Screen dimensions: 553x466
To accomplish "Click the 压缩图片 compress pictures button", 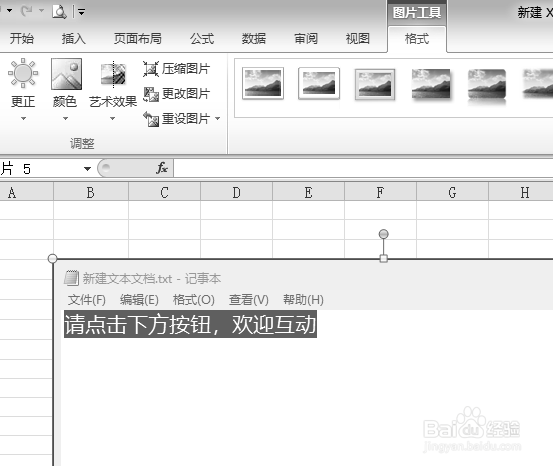I will click(x=176, y=68).
